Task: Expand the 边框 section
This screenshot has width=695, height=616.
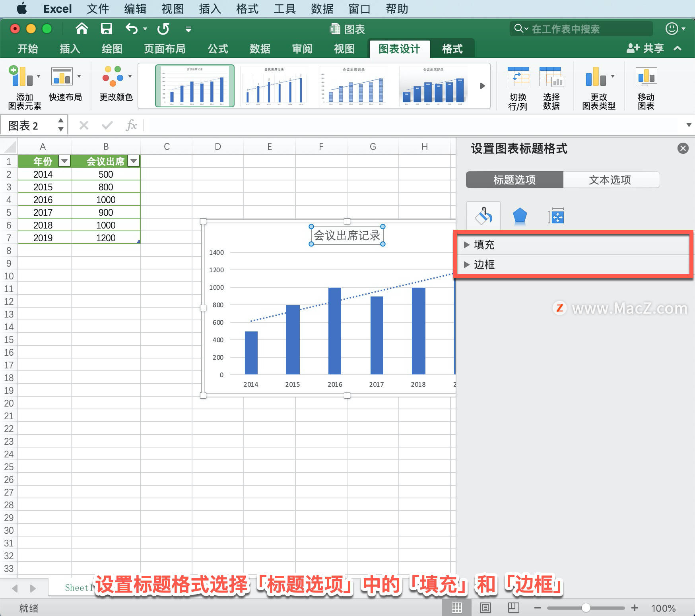Action: point(484,265)
